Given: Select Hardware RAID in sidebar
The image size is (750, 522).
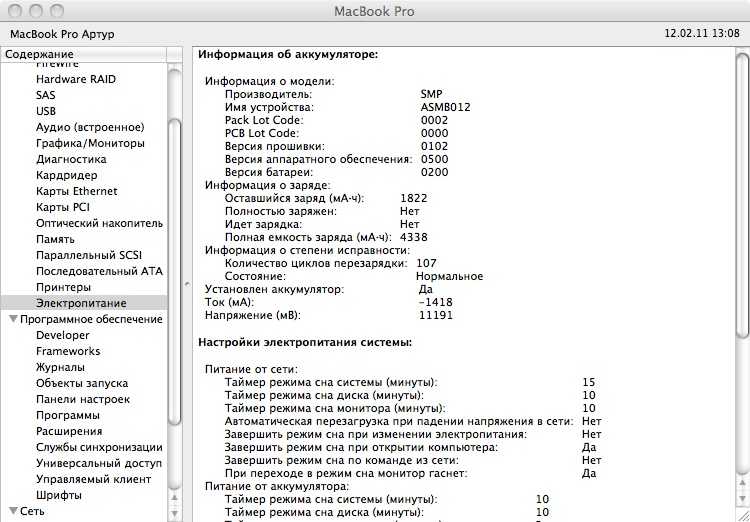Looking at the screenshot, I should click(76, 79).
